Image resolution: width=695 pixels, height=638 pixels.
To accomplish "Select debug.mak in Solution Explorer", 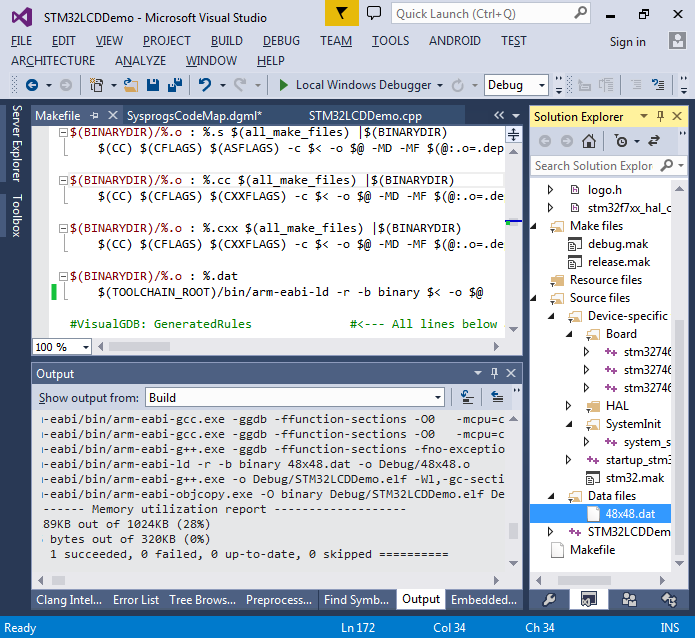I will point(617,244).
